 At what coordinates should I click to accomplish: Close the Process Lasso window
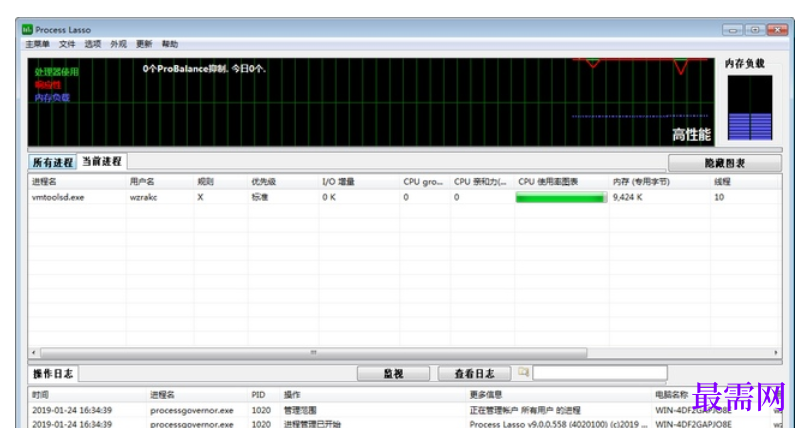coord(777,30)
